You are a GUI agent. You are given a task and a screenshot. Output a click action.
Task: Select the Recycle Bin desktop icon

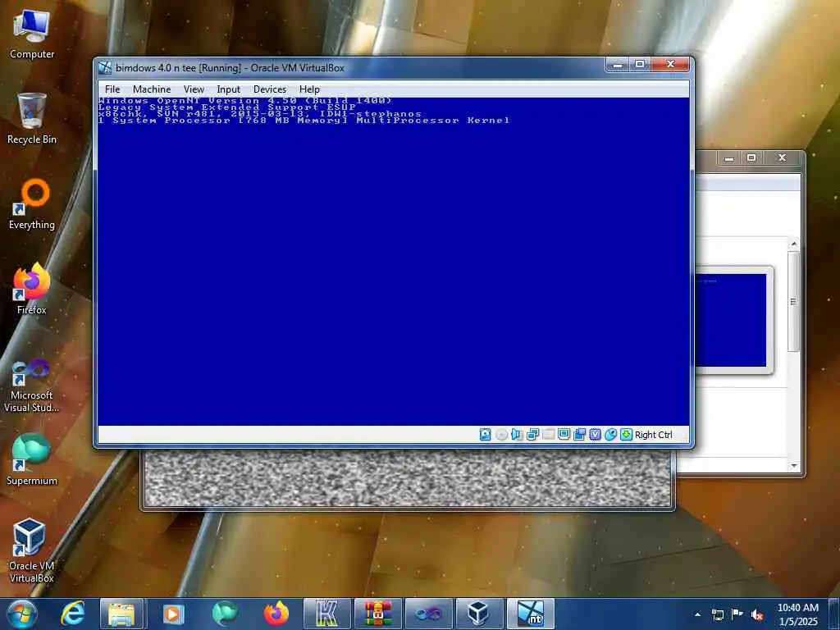[32, 118]
